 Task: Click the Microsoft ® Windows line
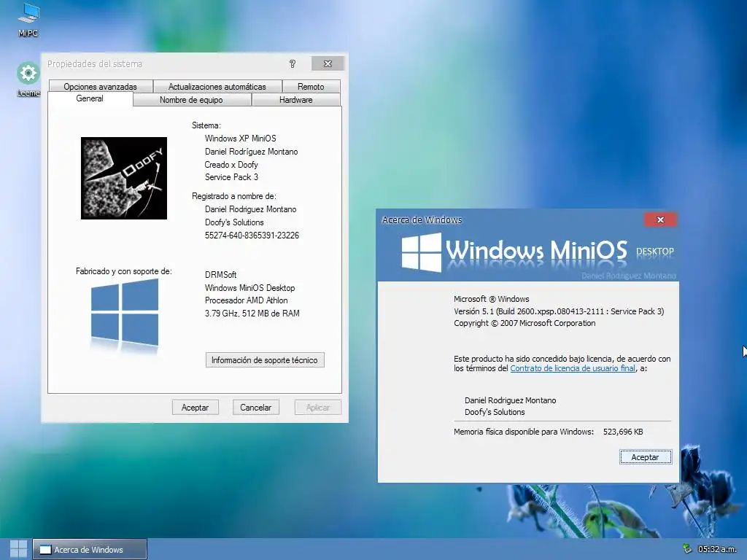[x=491, y=299]
